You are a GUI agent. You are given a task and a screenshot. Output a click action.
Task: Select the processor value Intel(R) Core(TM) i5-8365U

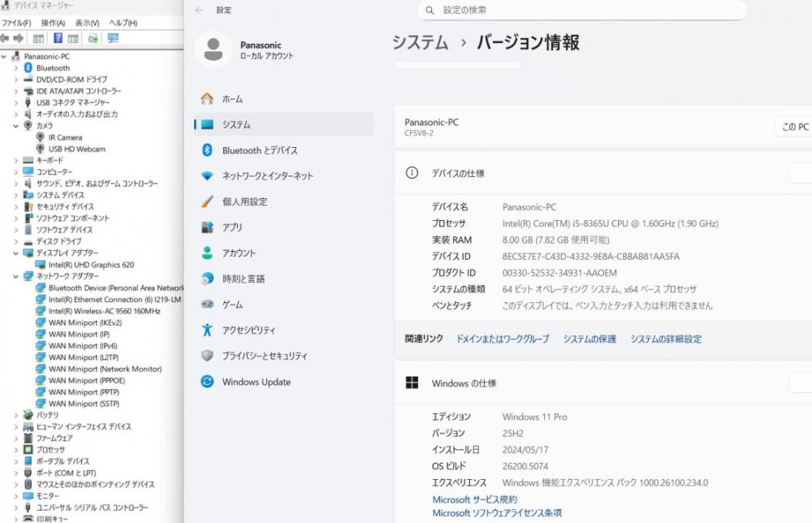tap(610, 223)
